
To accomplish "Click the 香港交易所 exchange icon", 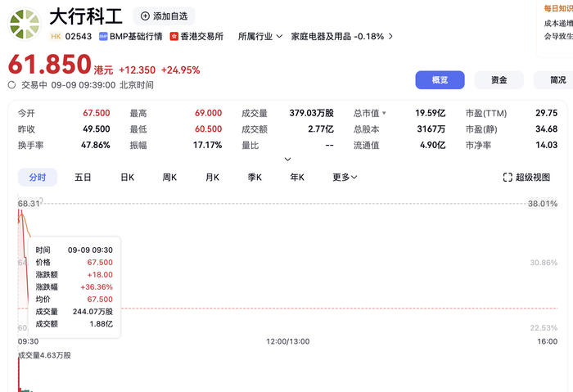I will 174,36.
